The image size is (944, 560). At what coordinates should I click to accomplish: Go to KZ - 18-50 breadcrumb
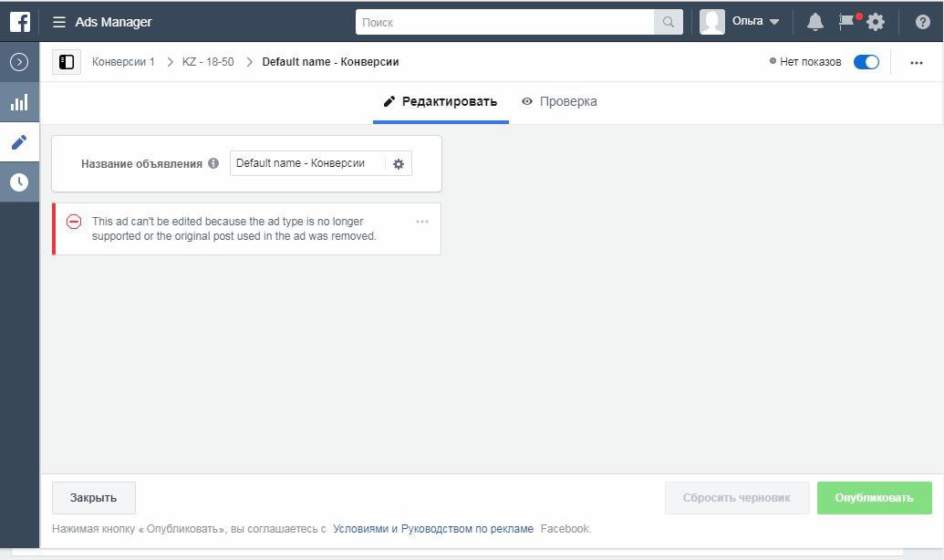click(x=208, y=62)
